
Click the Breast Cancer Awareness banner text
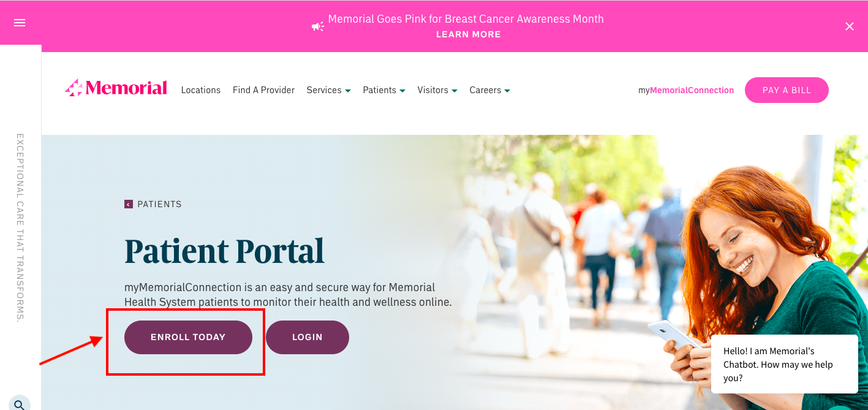pyautogui.click(x=466, y=19)
